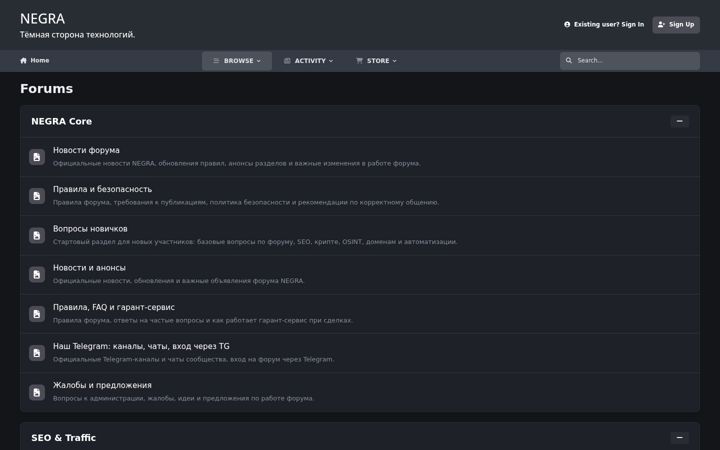
Task: Click forum icon beside Новости форума
Action: click(37, 157)
